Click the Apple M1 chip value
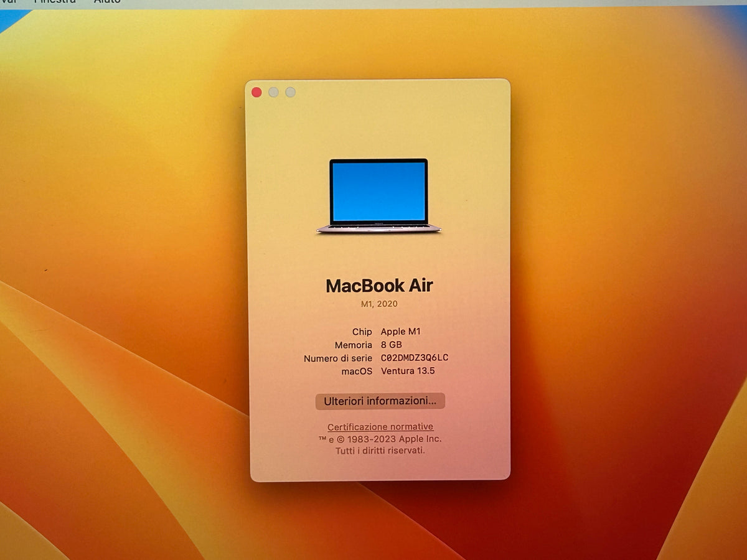 pyautogui.click(x=401, y=332)
